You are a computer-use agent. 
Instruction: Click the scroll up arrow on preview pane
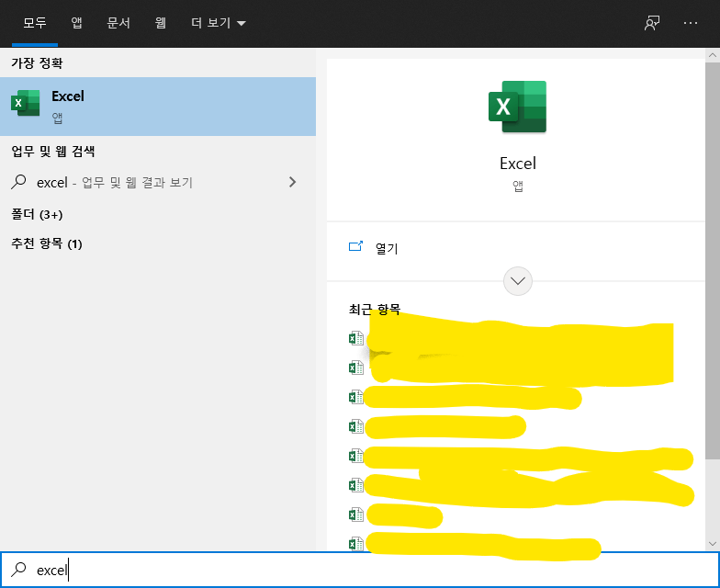713,55
